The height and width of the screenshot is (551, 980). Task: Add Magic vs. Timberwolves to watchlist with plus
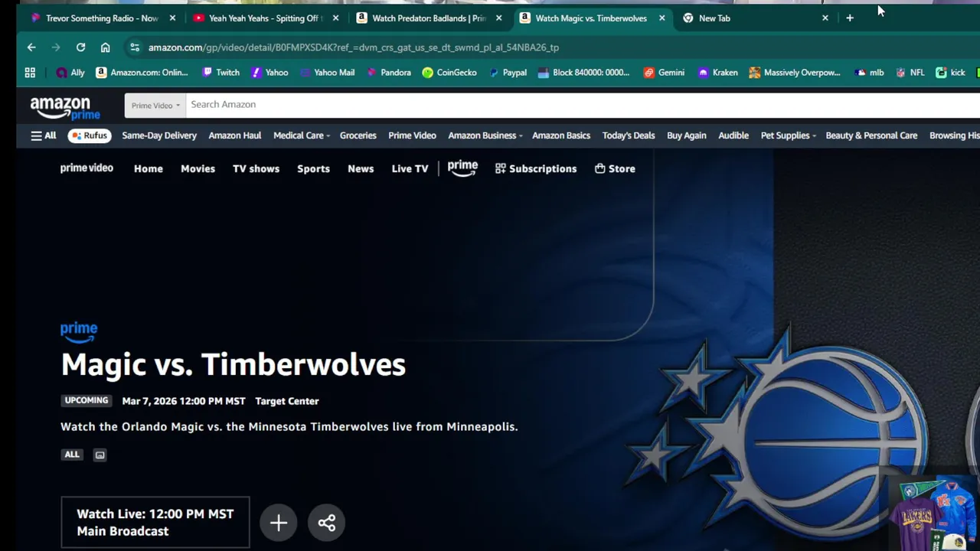pos(279,523)
